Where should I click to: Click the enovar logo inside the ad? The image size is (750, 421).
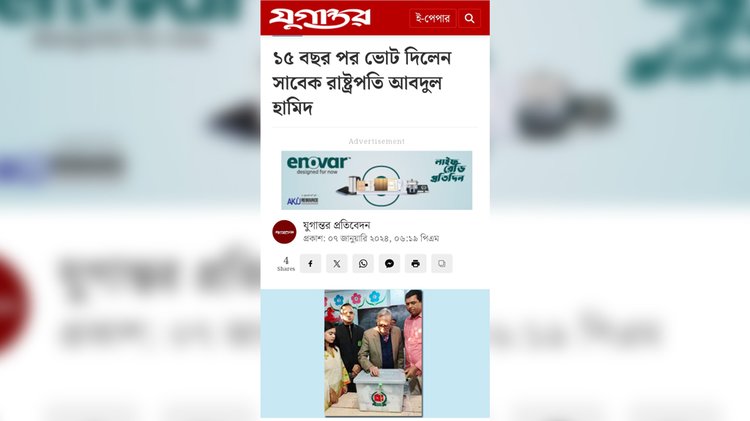[x=318, y=165]
